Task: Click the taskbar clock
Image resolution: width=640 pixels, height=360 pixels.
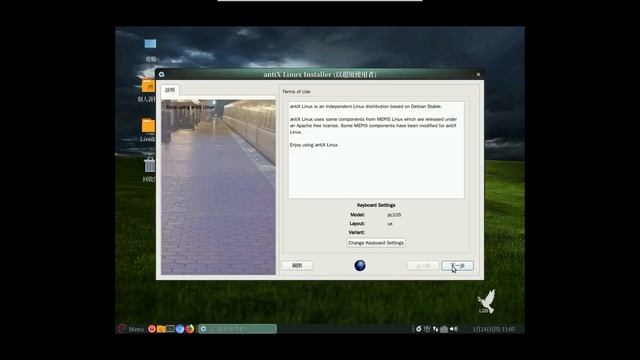Action: click(x=493, y=329)
